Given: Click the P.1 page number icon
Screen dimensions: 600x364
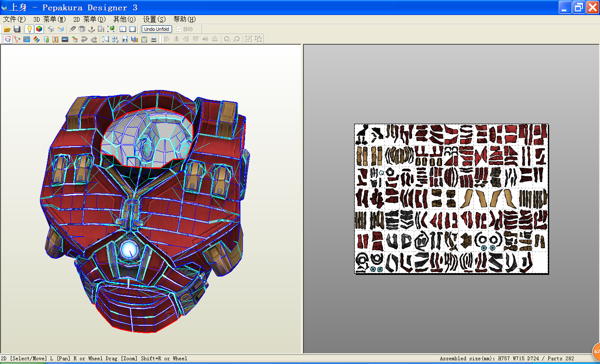Looking at the screenshot, I should coord(125,39).
